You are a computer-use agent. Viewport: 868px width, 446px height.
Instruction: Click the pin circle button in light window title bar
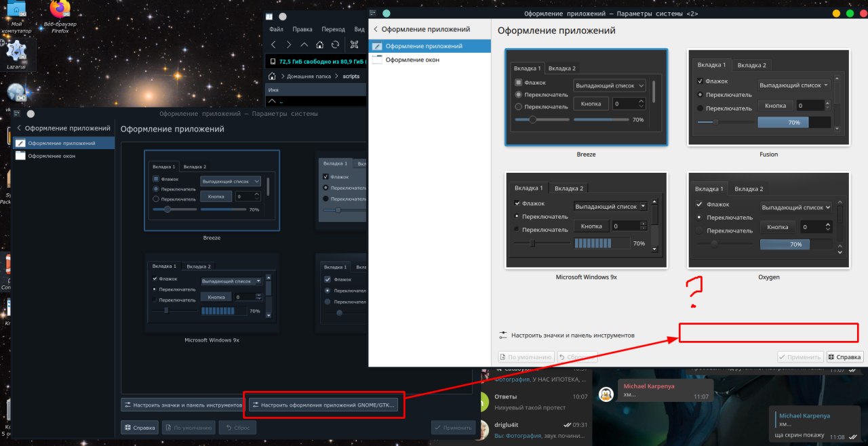tap(387, 13)
